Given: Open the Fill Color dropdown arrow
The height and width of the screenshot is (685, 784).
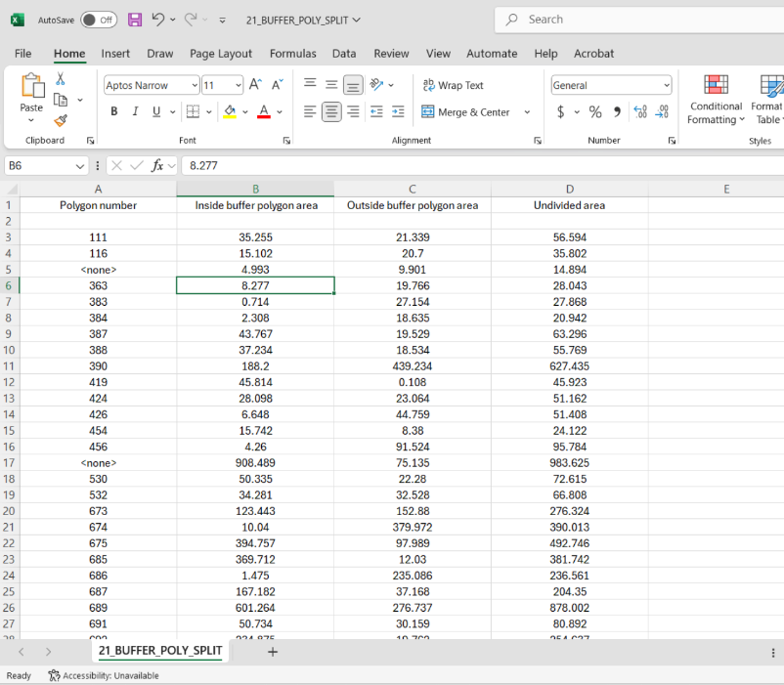Looking at the screenshot, I should click(244, 112).
